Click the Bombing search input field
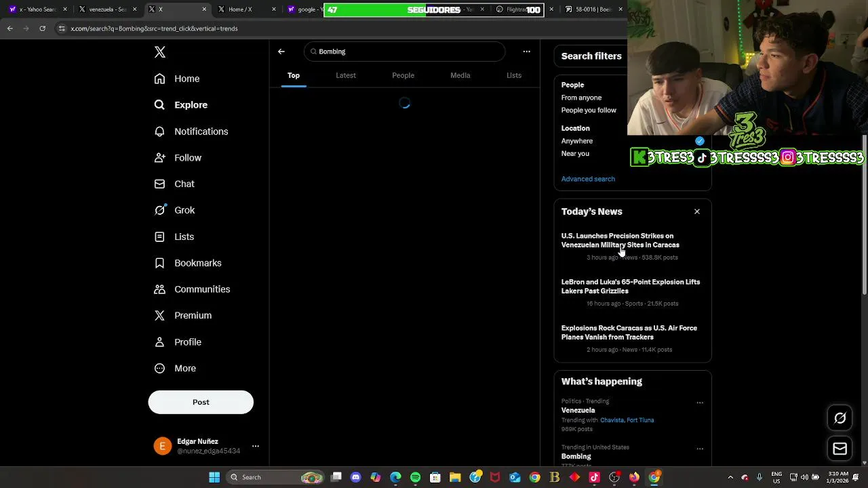This screenshot has width=868, height=488. coord(405,52)
